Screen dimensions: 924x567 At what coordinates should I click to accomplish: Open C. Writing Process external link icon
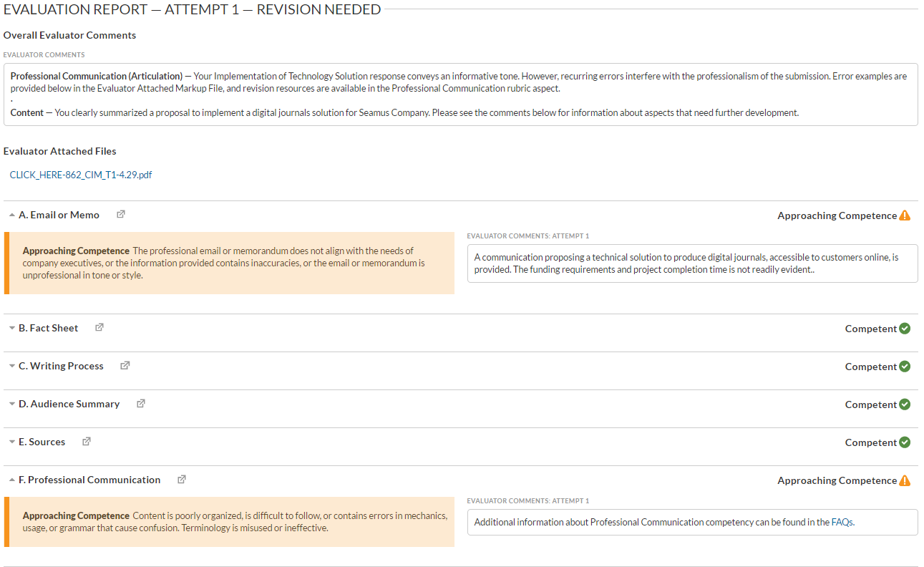[x=125, y=365]
